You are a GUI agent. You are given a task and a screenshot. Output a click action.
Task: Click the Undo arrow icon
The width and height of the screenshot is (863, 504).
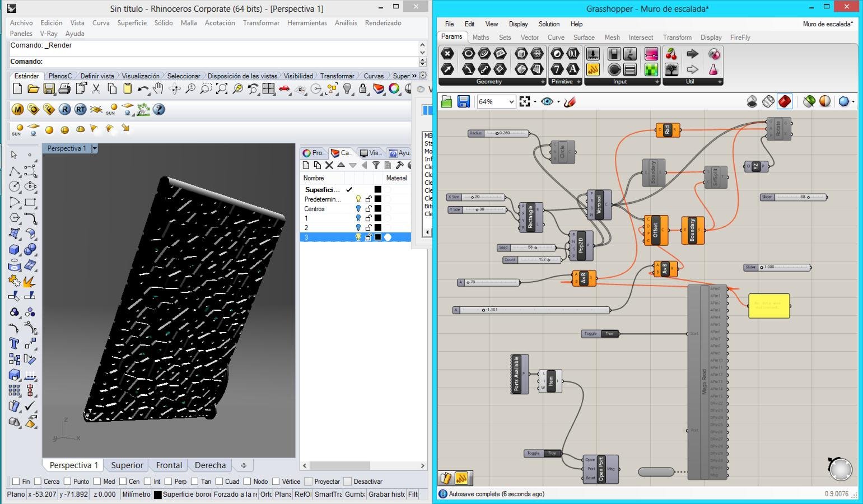143,89
